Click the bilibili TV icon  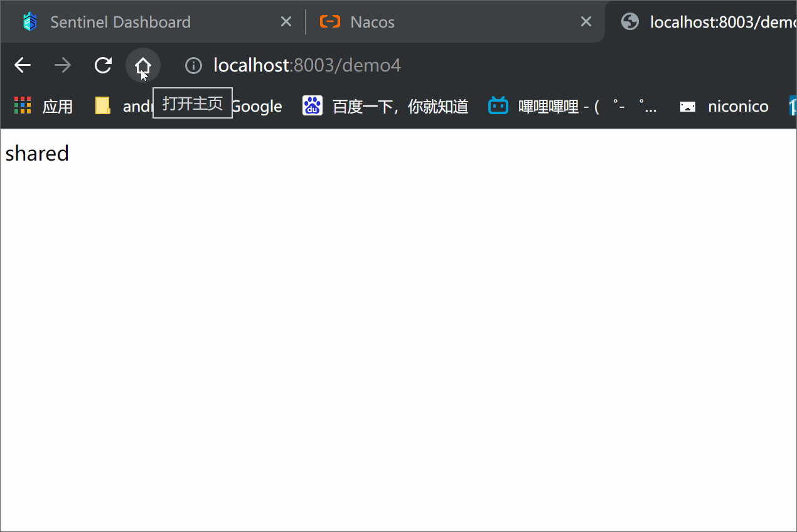click(x=498, y=105)
